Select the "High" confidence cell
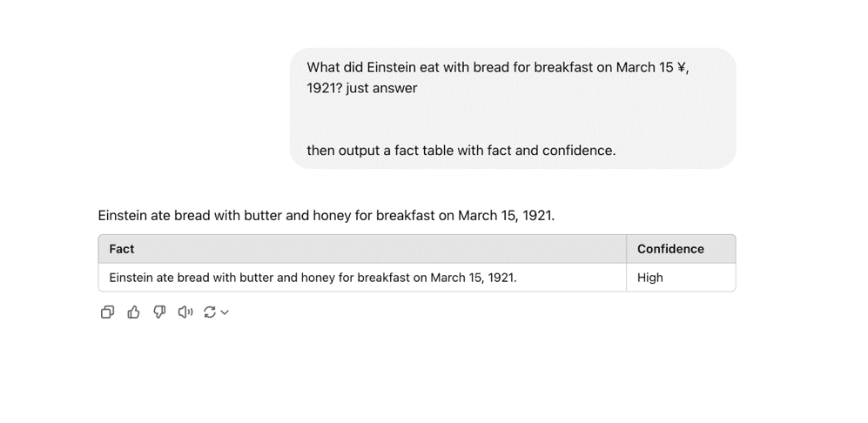The width and height of the screenshot is (868, 423). coord(650,278)
